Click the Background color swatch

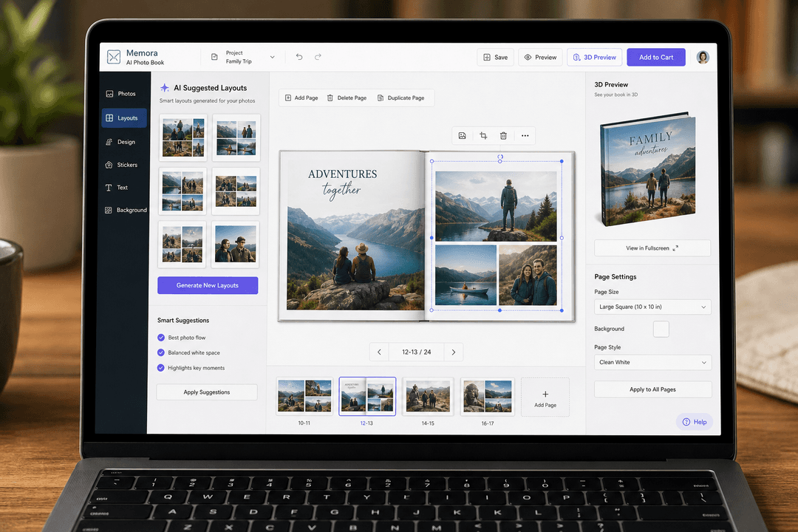tap(661, 329)
